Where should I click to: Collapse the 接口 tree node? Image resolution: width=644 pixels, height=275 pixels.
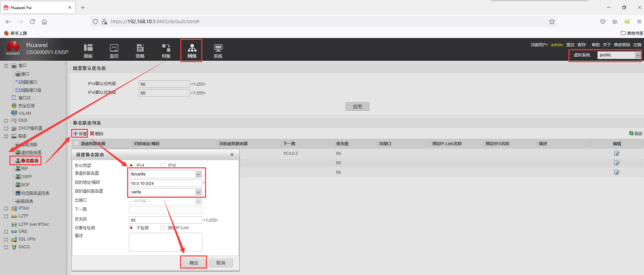point(6,66)
